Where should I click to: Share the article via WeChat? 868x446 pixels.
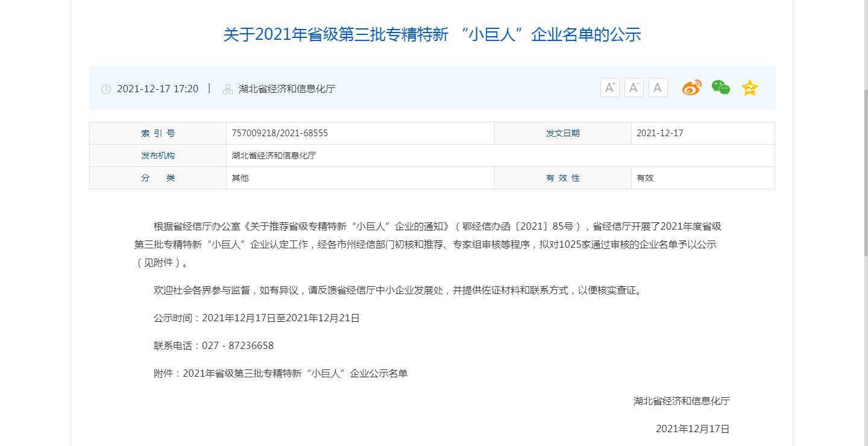point(720,87)
